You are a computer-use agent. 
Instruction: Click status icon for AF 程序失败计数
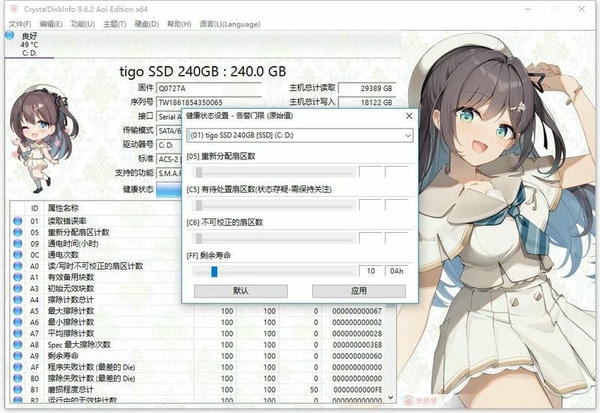[x=17, y=367]
